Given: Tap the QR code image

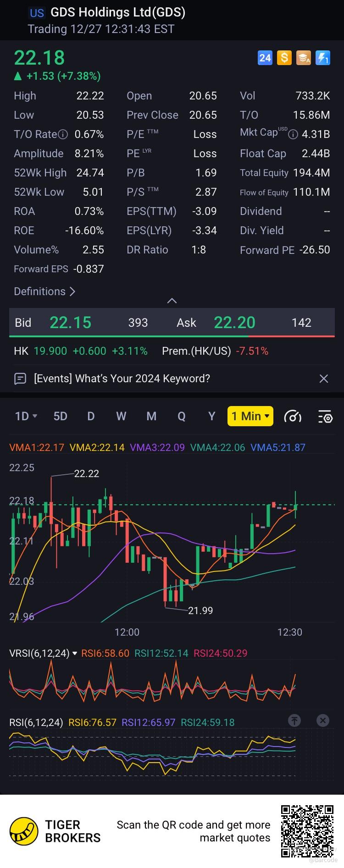Looking at the screenshot, I should (307, 831).
